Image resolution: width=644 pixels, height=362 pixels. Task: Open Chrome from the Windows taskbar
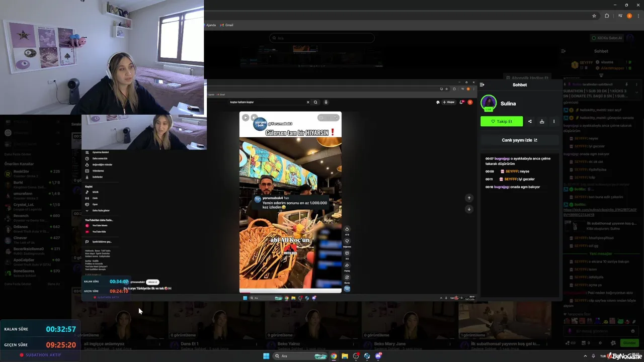click(x=334, y=356)
